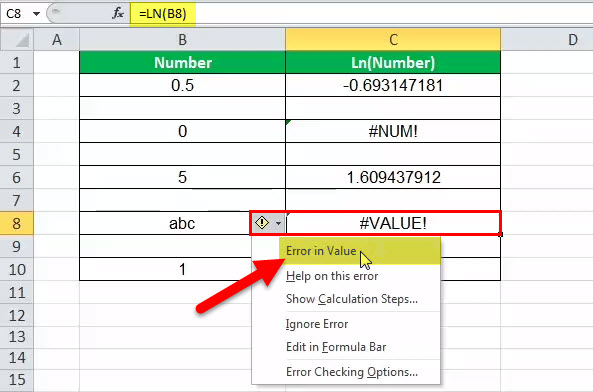The width and height of the screenshot is (593, 392).
Task: Select cell containing 0.5
Action: coord(182,85)
